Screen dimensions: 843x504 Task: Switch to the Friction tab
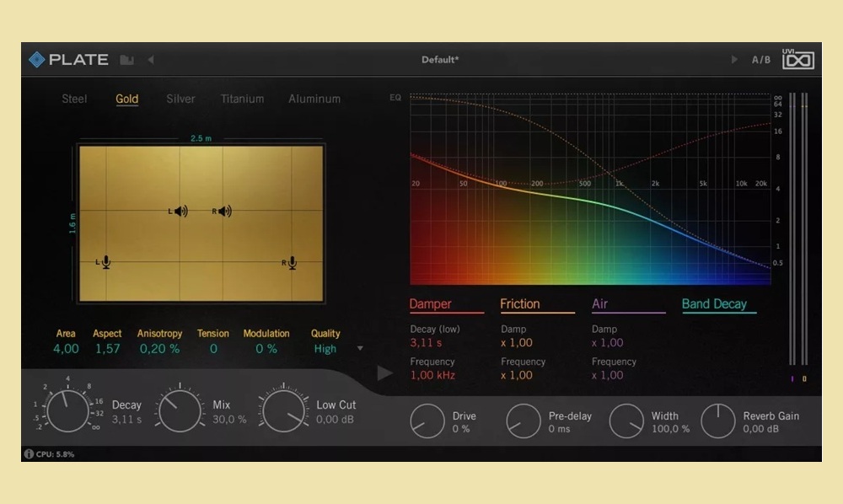(x=520, y=304)
